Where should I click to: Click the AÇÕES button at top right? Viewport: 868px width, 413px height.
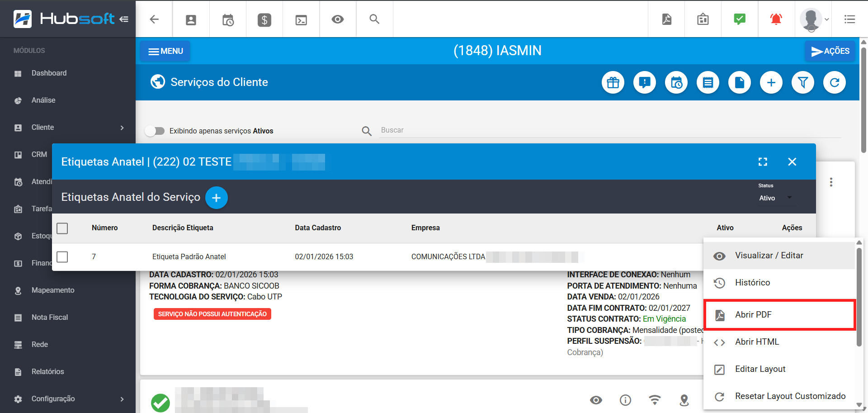(x=830, y=51)
